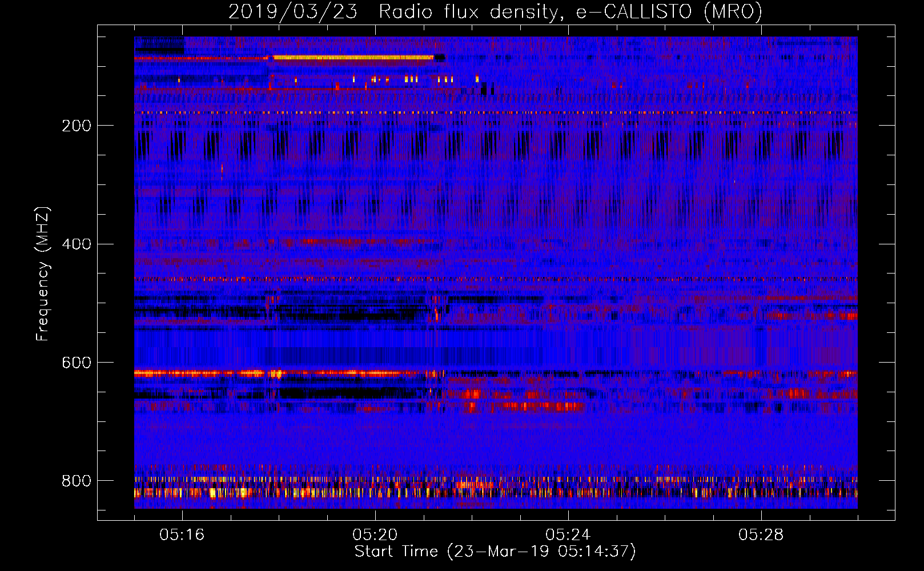Click the bright yellow emission band near the top of the spectrogram
This screenshot has height=571, width=924.
(x=353, y=58)
